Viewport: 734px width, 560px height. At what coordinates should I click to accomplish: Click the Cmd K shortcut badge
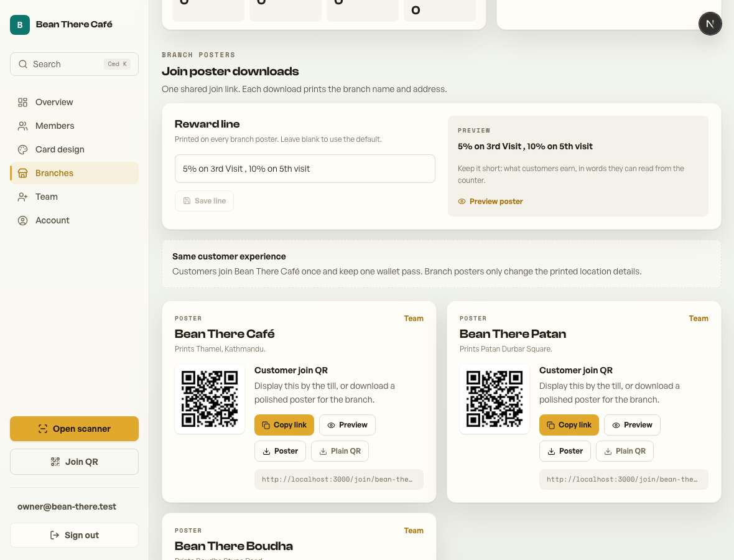[117, 64]
